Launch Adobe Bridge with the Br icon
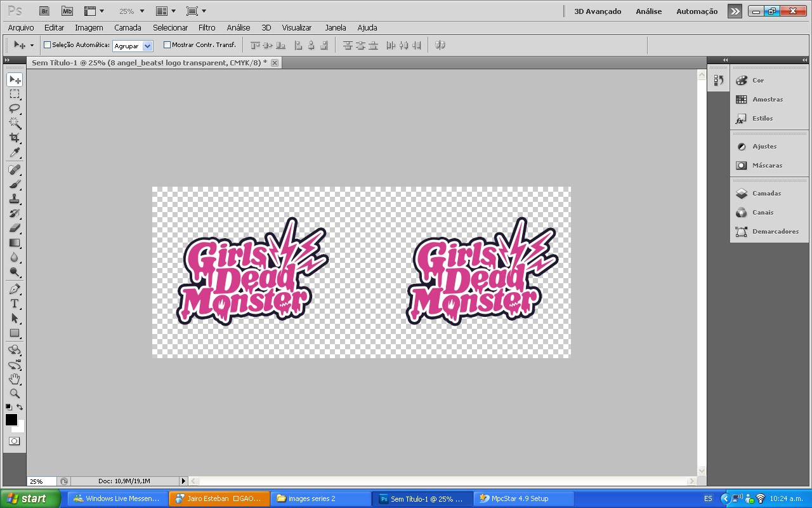The height and width of the screenshot is (508, 812). click(44, 11)
